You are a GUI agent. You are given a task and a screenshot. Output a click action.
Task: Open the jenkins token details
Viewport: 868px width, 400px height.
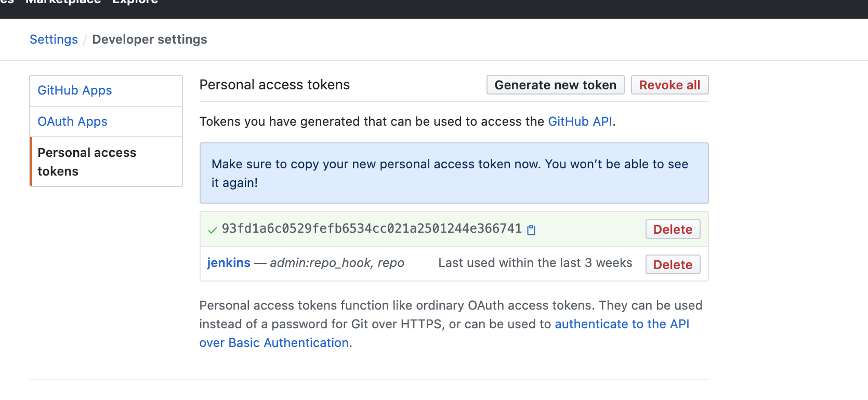point(229,263)
